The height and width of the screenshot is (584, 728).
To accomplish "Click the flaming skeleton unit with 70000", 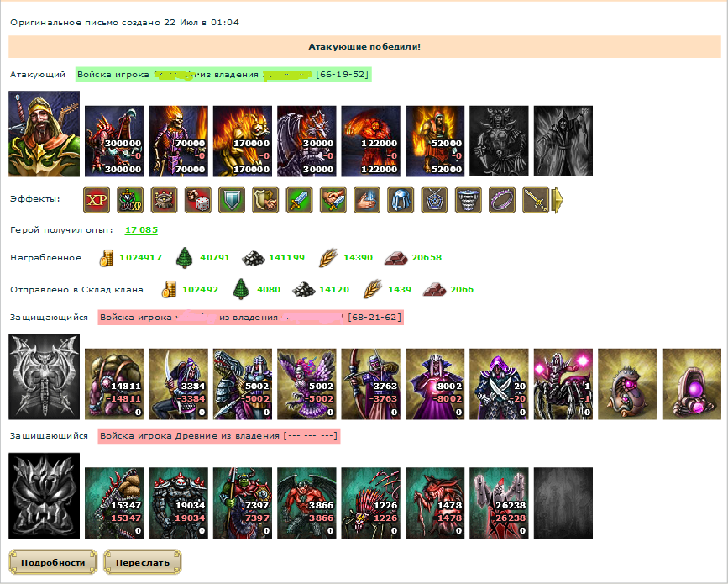I will [x=178, y=141].
